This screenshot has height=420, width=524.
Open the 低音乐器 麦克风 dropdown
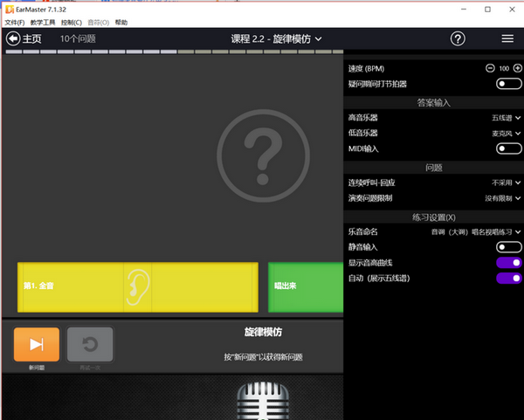pos(506,134)
